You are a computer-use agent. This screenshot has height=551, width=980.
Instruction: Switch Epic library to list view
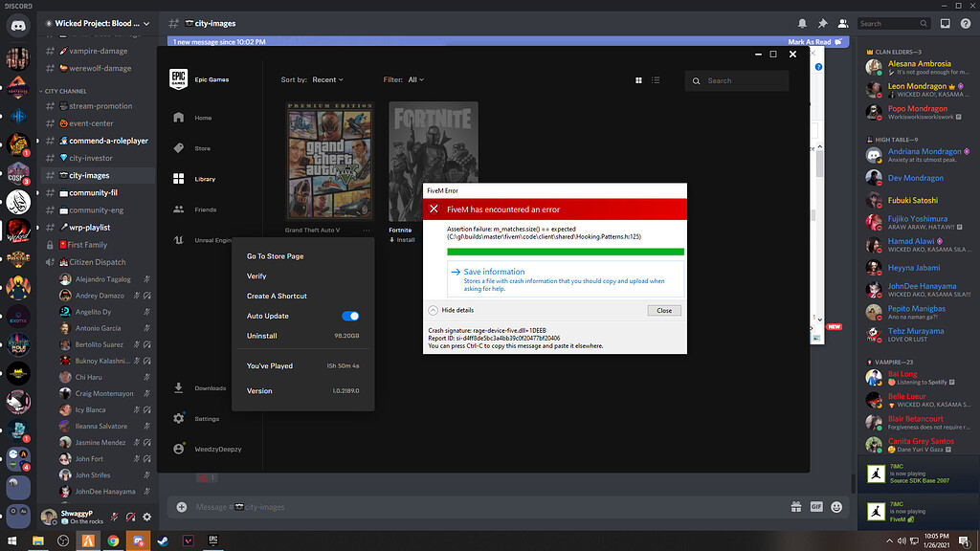click(x=655, y=80)
